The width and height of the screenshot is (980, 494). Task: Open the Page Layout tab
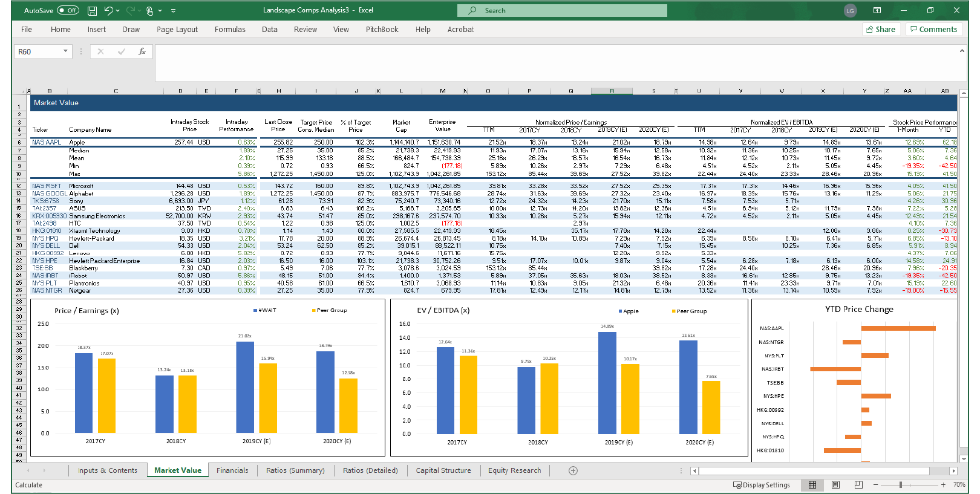pos(177,29)
